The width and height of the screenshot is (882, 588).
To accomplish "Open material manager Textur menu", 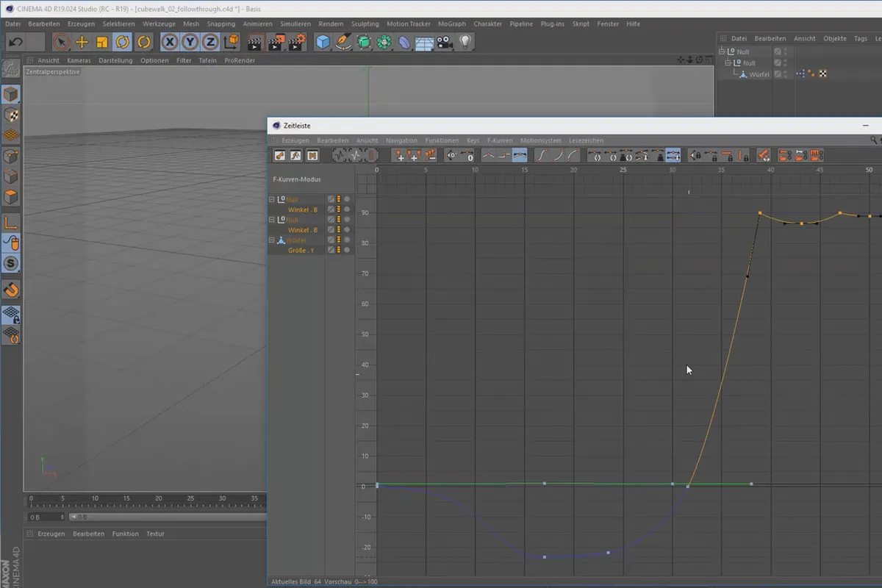I will coord(155,534).
